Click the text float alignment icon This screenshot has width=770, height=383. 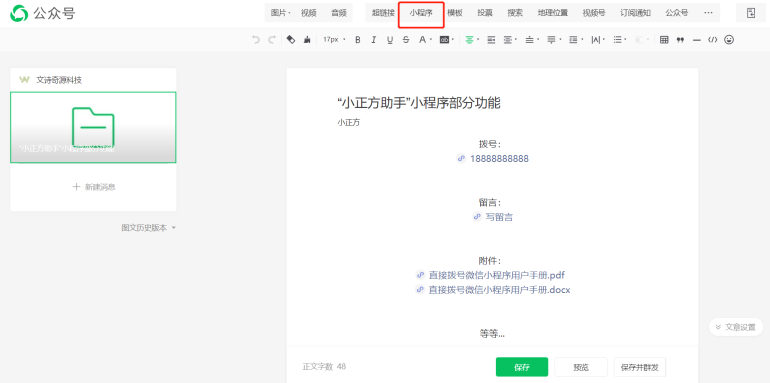click(507, 40)
